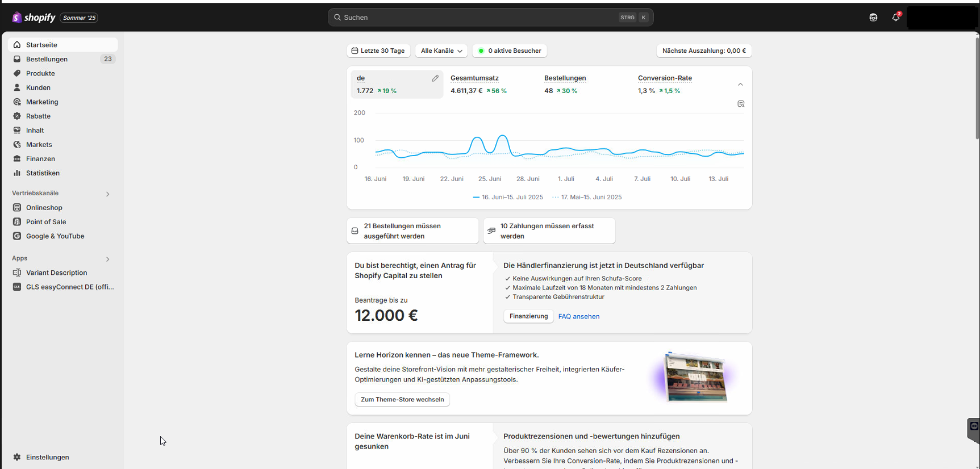Click the pencil edit icon on metric card

click(435, 78)
